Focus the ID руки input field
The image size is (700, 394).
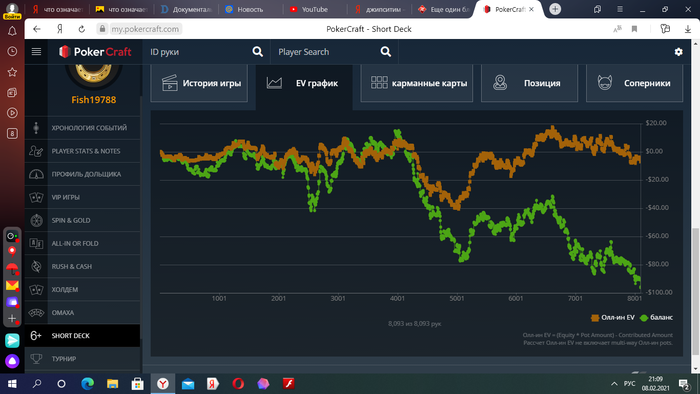click(x=200, y=52)
